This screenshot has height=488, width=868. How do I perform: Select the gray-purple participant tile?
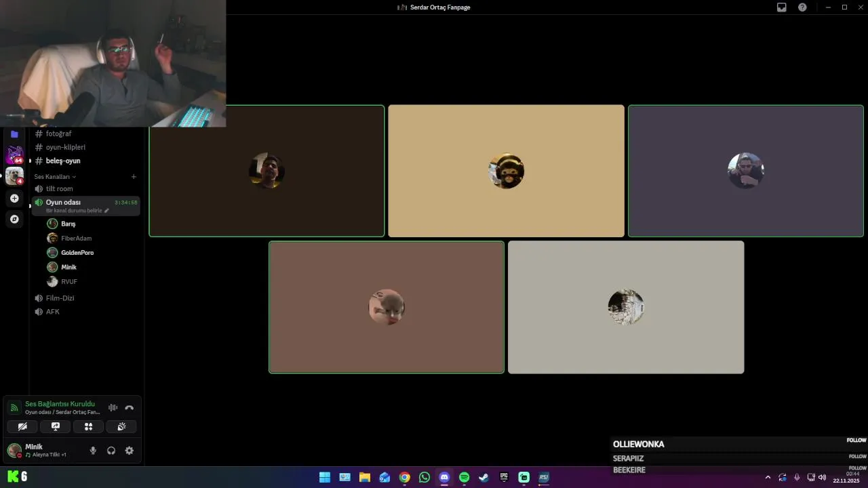tap(746, 171)
